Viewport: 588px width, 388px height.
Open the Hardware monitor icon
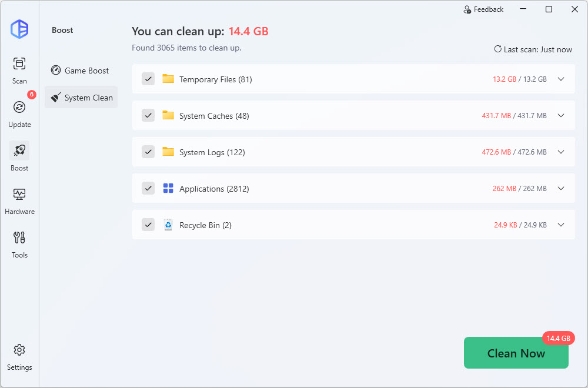[19, 195]
